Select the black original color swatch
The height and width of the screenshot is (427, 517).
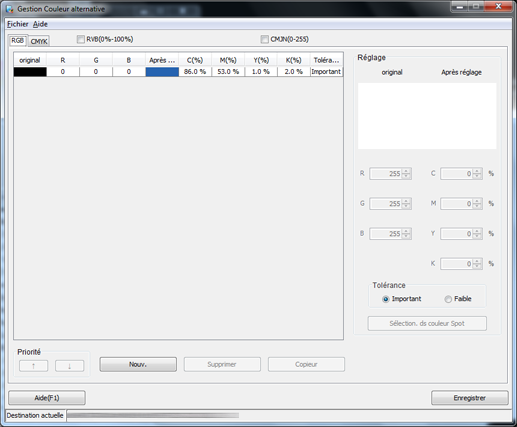pos(30,72)
